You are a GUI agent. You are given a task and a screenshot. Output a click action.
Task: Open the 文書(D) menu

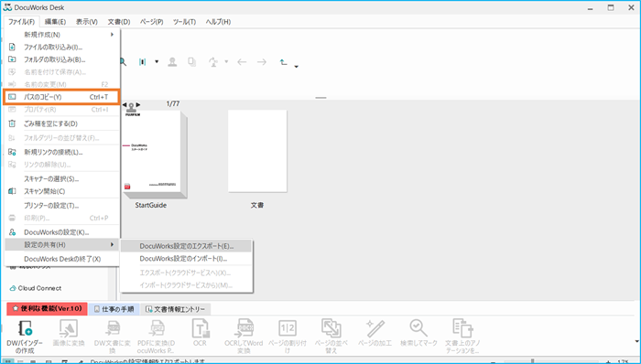click(119, 22)
